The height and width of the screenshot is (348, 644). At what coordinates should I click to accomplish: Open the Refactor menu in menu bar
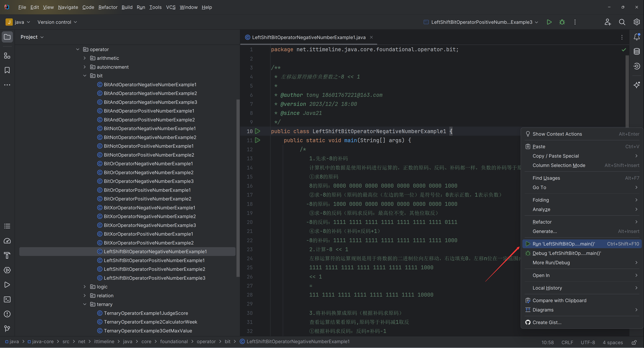pyautogui.click(x=108, y=7)
